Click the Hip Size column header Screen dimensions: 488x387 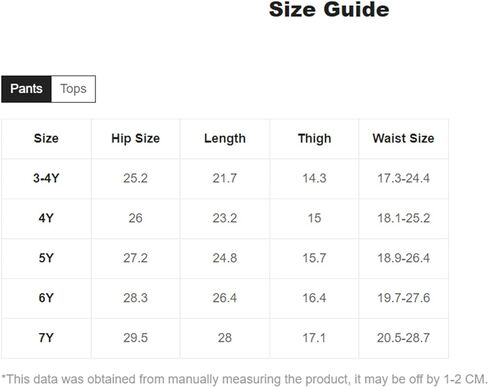click(135, 138)
